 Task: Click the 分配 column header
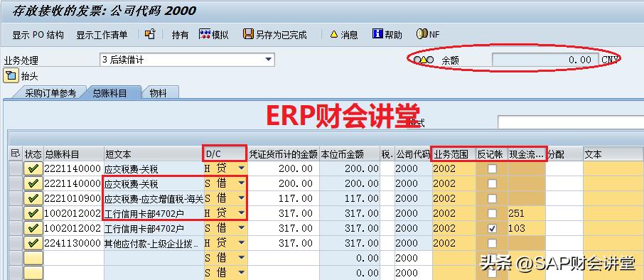[564, 154]
